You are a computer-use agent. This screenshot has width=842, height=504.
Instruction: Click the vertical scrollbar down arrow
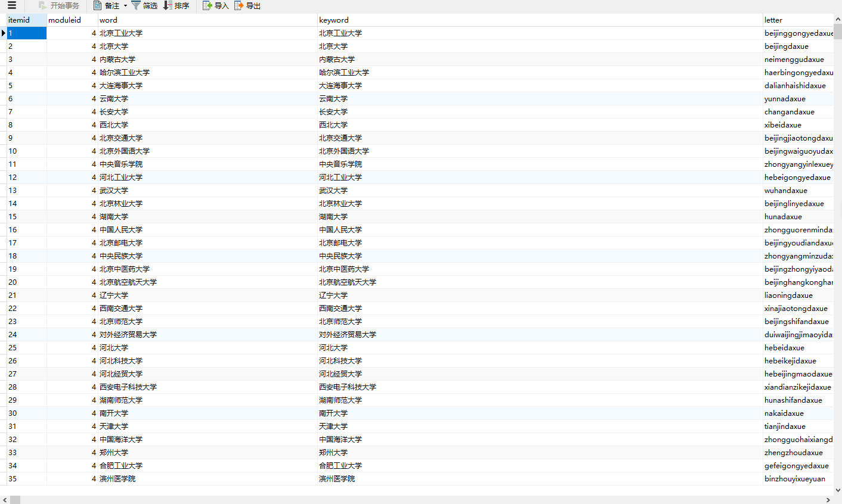tap(838, 490)
